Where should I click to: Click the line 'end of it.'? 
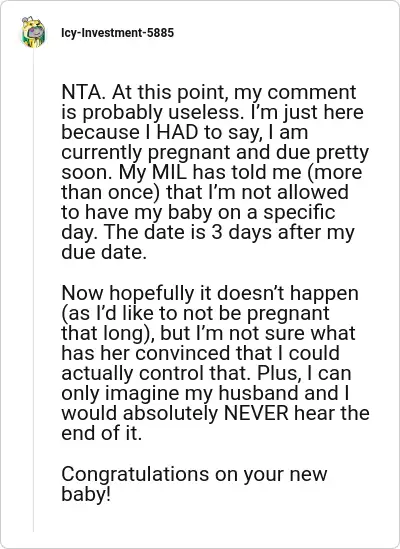tap(102, 433)
